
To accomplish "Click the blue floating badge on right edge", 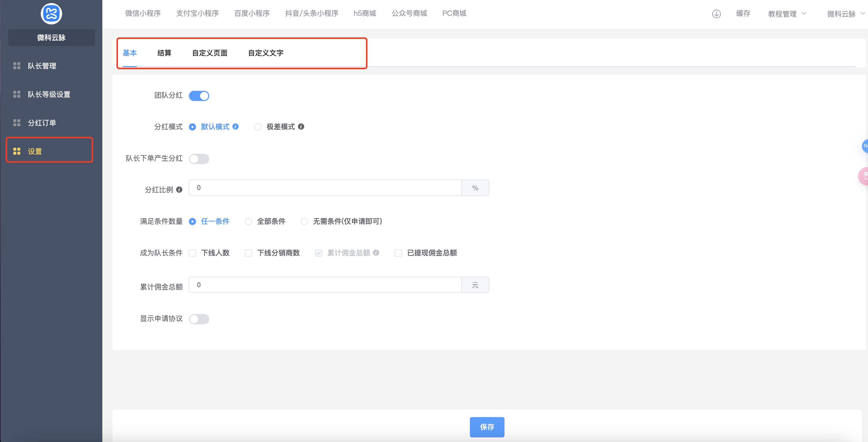I will click(865, 146).
